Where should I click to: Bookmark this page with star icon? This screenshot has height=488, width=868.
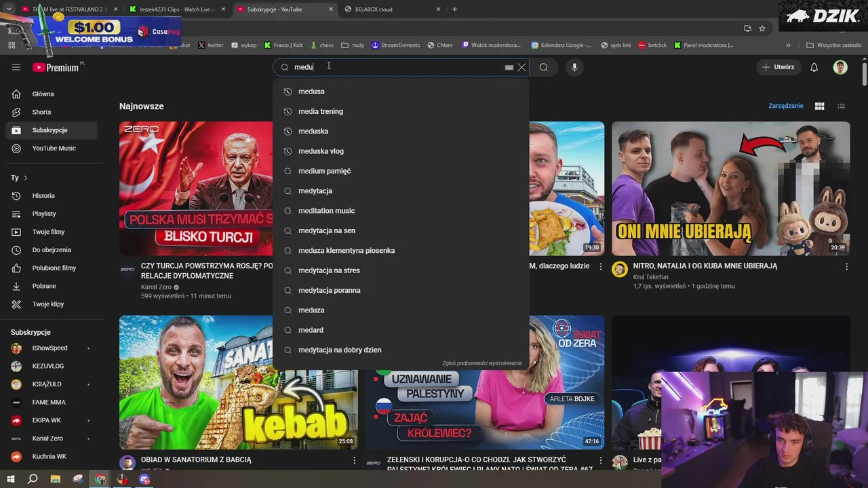point(762,28)
